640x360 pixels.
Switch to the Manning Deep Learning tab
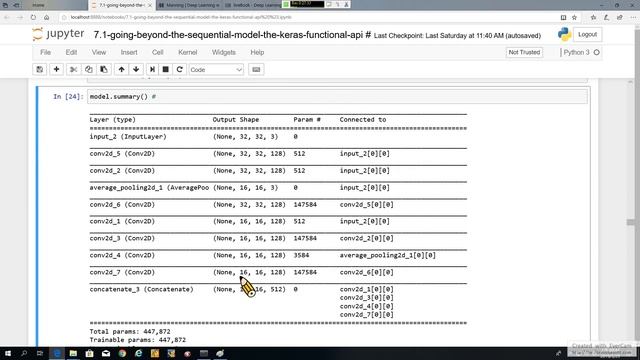[188, 5]
